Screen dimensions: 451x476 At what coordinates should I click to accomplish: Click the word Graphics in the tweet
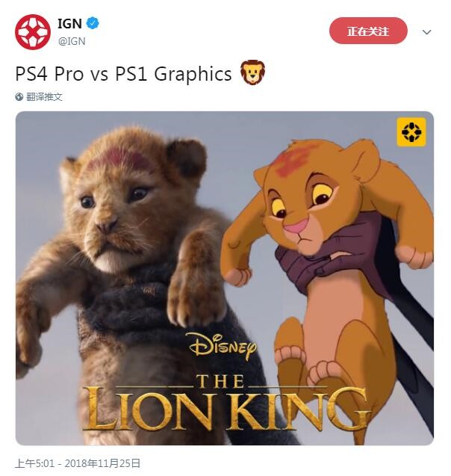pyautogui.click(x=193, y=75)
